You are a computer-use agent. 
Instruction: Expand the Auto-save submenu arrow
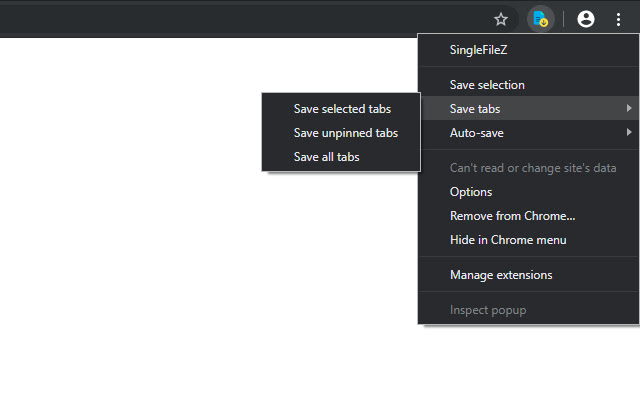pyautogui.click(x=629, y=132)
